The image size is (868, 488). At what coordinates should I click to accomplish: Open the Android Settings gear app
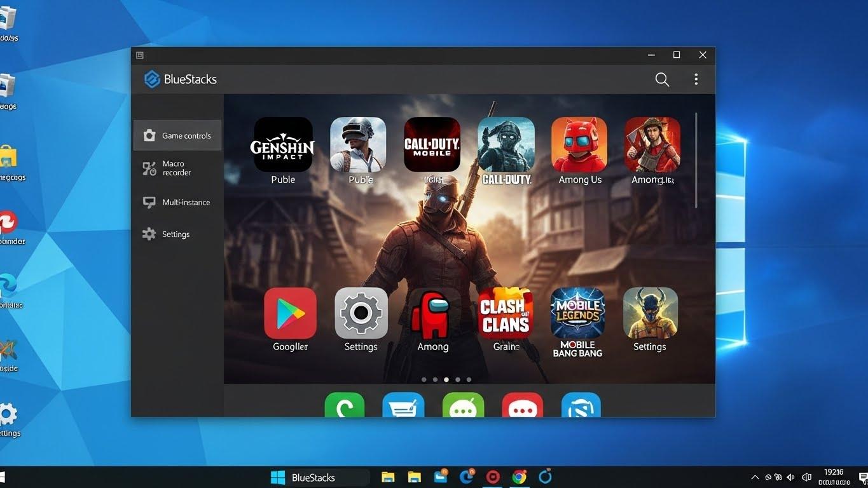[x=361, y=312]
